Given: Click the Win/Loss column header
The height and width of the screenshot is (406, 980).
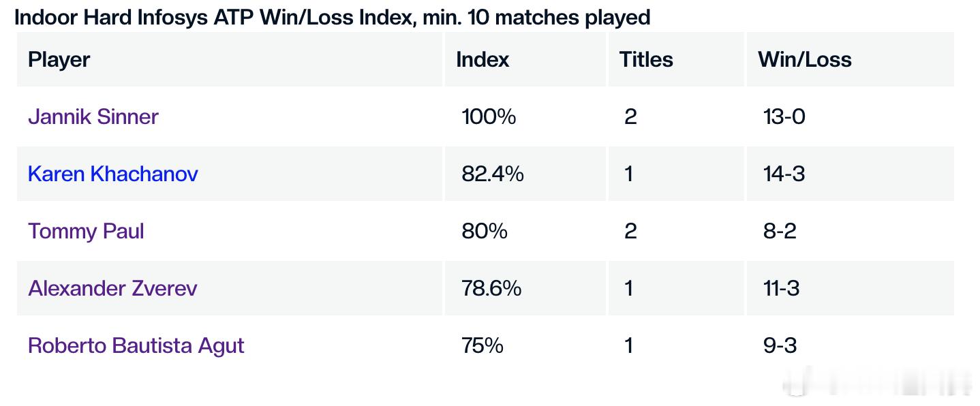Looking at the screenshot, I should tap(805, 59).
